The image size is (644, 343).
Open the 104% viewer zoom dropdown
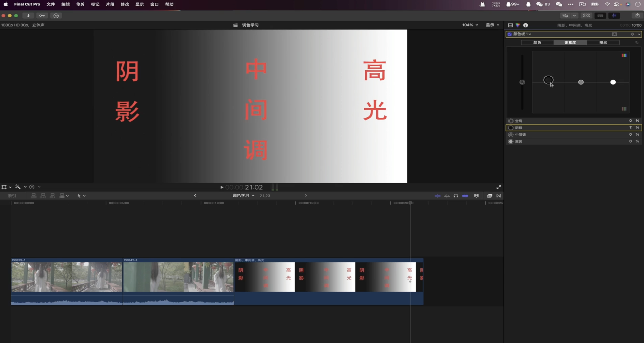(470, 25)
